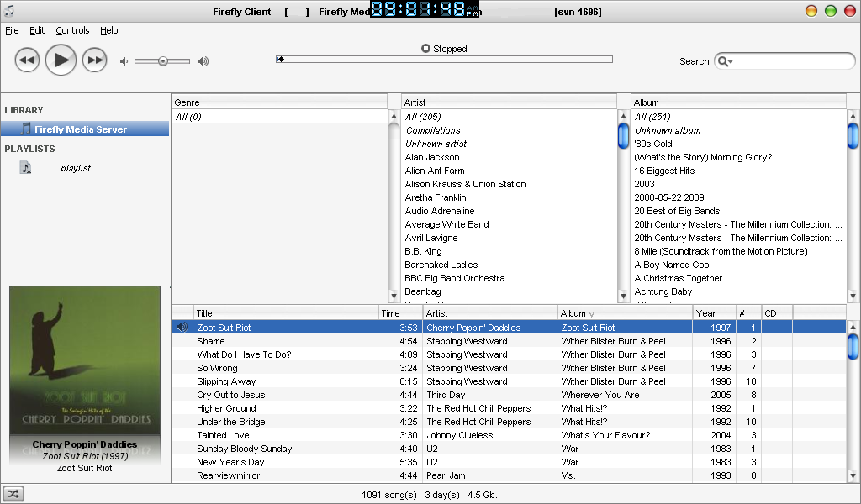
Task: Click the previous track button
Action: click(x=27, y=60)
